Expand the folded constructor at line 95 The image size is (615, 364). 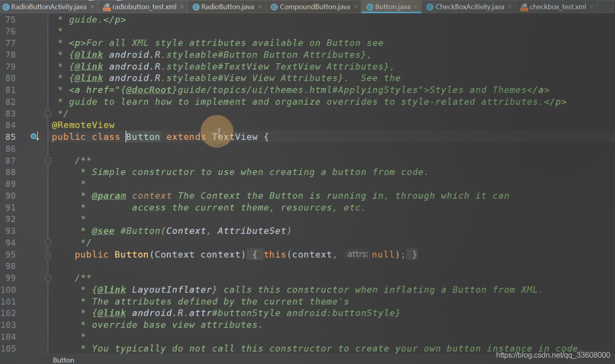pos(48,255)
